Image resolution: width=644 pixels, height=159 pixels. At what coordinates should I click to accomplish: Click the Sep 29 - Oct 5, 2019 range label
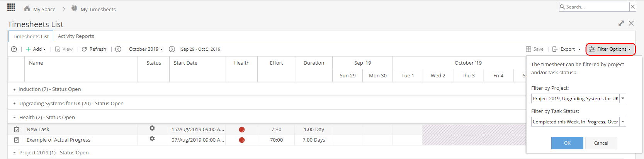[201, 49]
